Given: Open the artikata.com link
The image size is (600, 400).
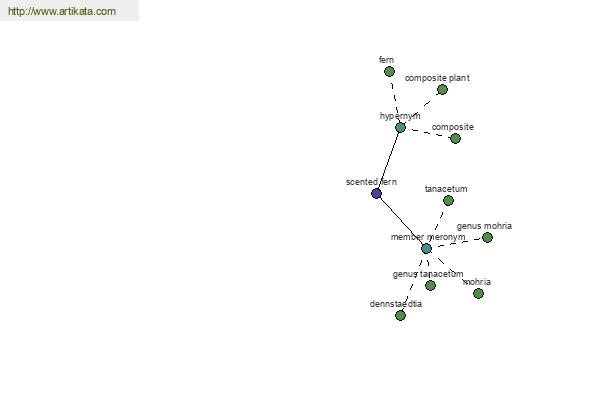Looking at the screenshot, I should coord(62,12).
